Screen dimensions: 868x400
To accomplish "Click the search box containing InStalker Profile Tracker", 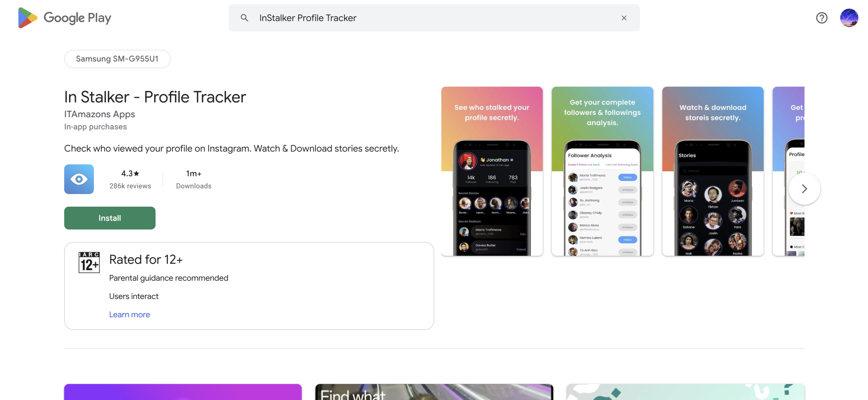I will [x=434, y=18].
